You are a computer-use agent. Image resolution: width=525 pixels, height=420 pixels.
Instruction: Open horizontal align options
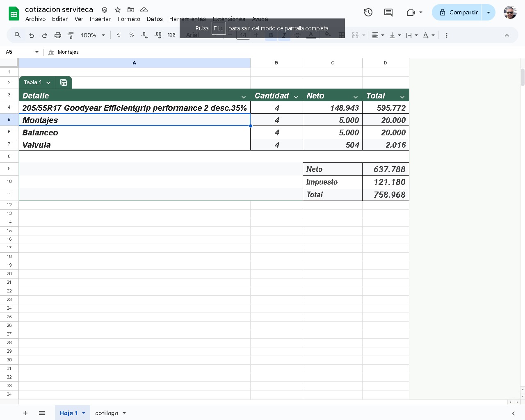point(378,35)
